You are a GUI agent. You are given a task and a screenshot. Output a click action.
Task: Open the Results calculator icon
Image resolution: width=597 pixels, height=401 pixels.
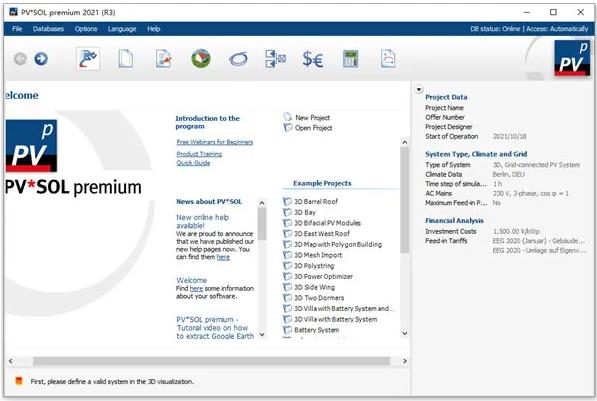[x=350, y=59]
